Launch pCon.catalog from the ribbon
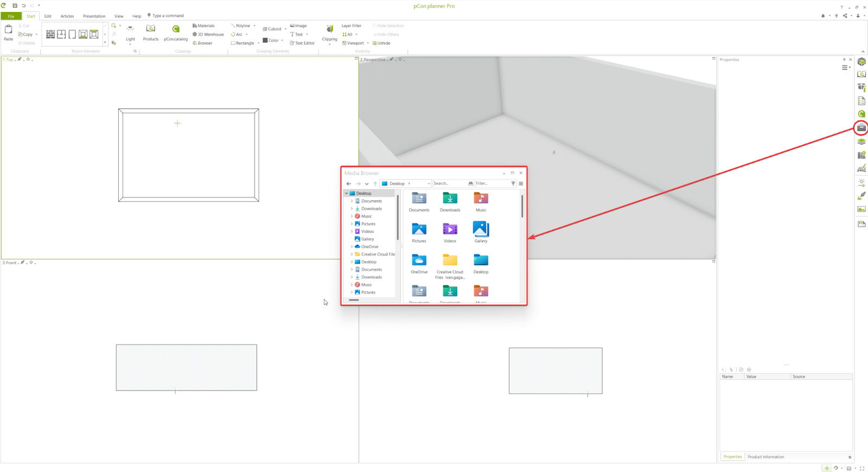 pyautogui.click(x=176, y=33)
